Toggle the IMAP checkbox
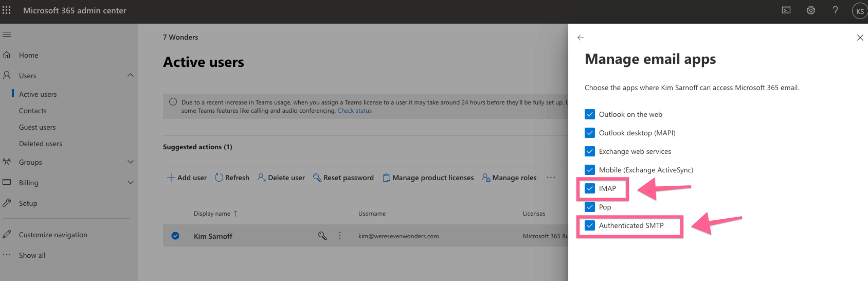 (x=590, y=188)
